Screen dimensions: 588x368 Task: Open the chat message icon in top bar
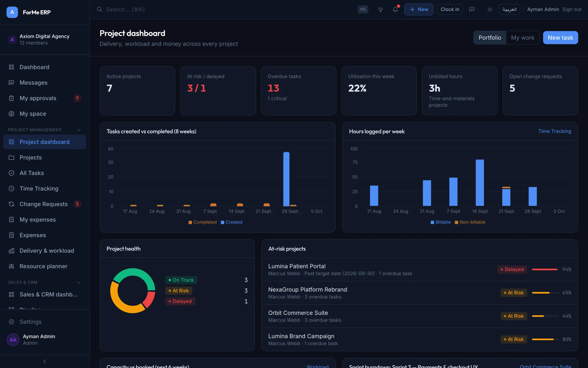coord(472,9)
